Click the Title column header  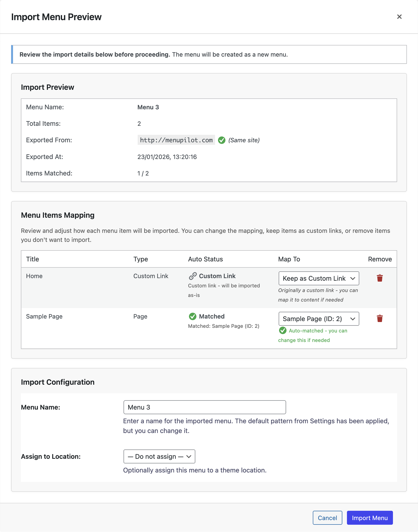[x=33, y=259]
